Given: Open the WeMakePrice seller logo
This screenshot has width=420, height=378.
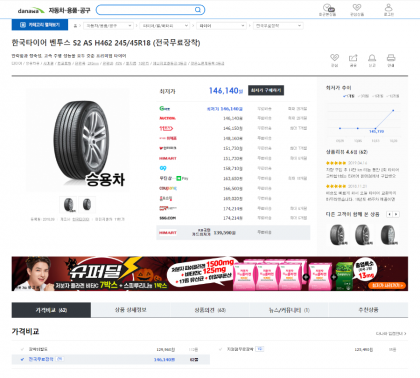Looking at the screenshot, I should click(168, 138).
